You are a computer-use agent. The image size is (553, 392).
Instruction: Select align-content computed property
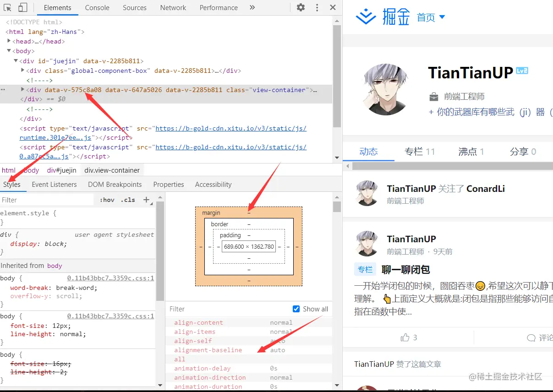point(198,323)
